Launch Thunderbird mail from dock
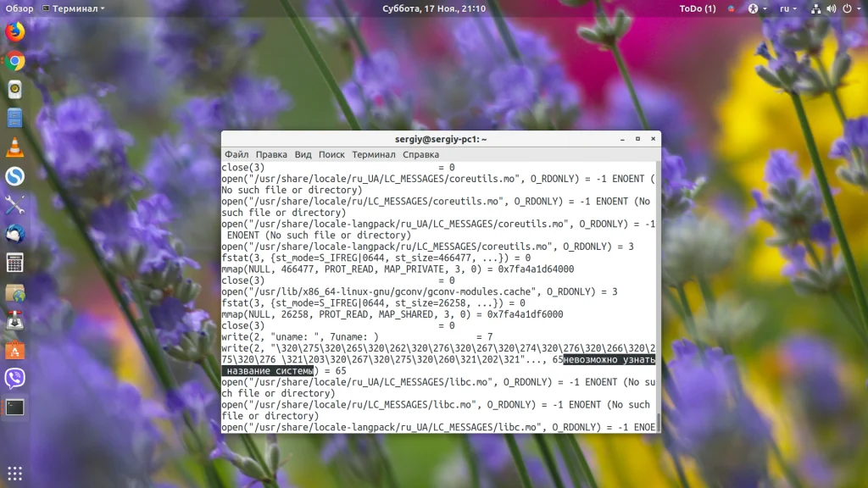868x488 pixels. [x=15, y=234]
